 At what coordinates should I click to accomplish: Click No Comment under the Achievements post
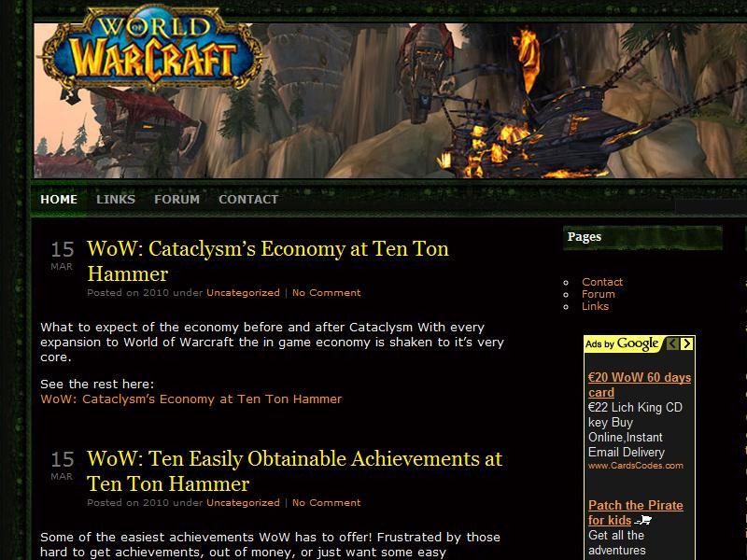tap(326, 503)
